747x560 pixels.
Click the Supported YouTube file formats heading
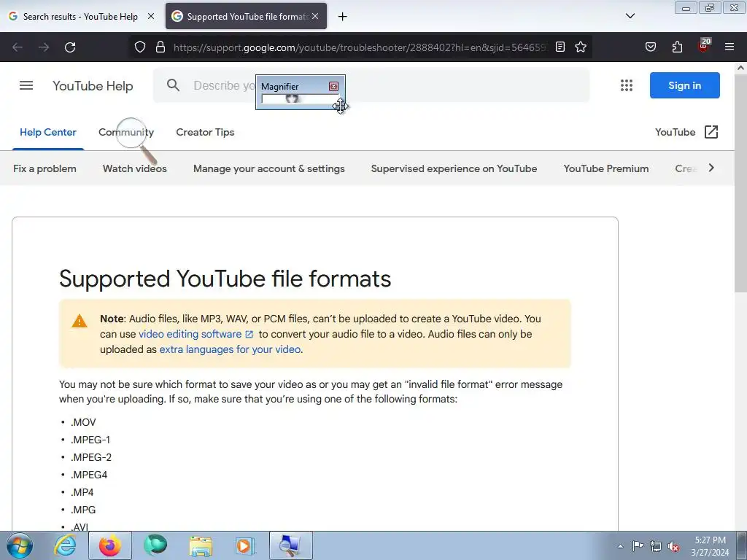click(225, 279)
